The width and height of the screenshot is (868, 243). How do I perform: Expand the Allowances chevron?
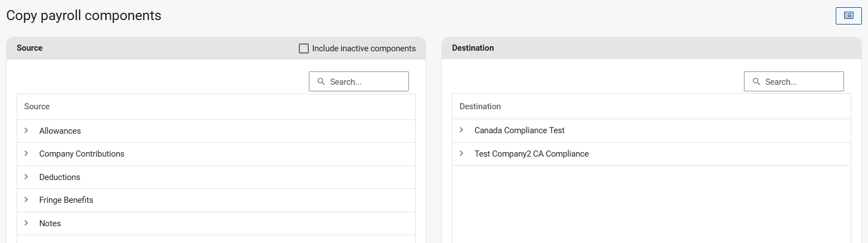[x=26, y=130]
